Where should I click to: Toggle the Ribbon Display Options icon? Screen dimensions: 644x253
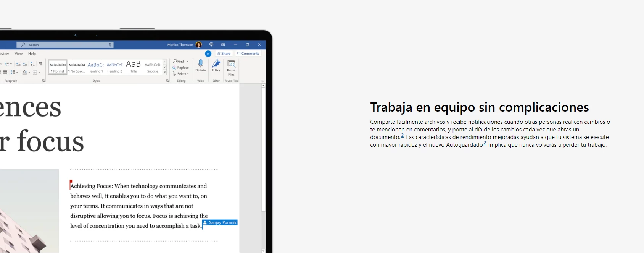223,45
